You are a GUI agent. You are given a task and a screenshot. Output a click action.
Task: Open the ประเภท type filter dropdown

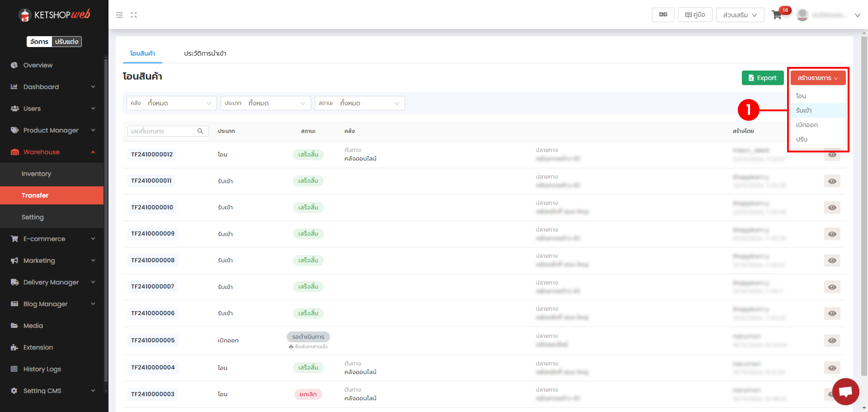[x=265, y=103]
